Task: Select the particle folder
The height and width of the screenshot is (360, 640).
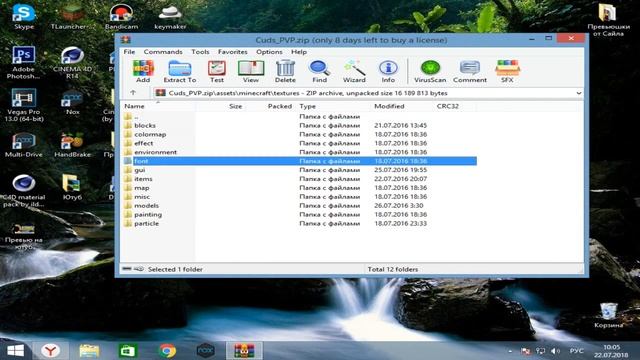Action: click(300, 223)
